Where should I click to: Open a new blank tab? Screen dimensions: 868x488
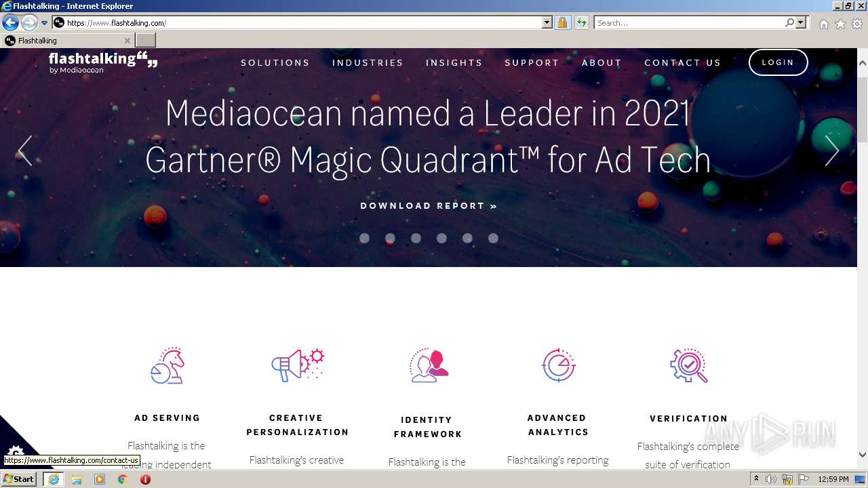click(146, 41)
